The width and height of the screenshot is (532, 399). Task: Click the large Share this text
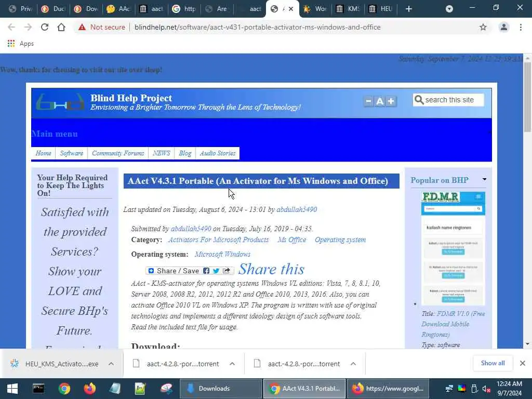click(x=271, y=270)
